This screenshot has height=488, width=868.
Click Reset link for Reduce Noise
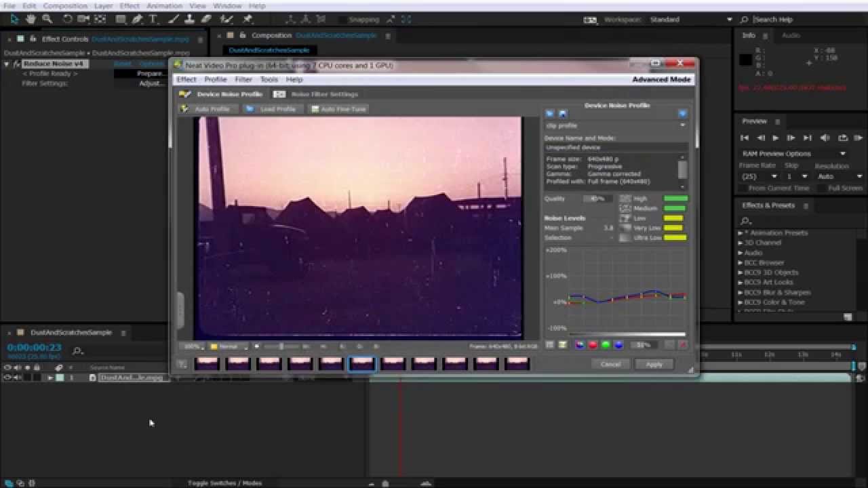click(123, 64)
